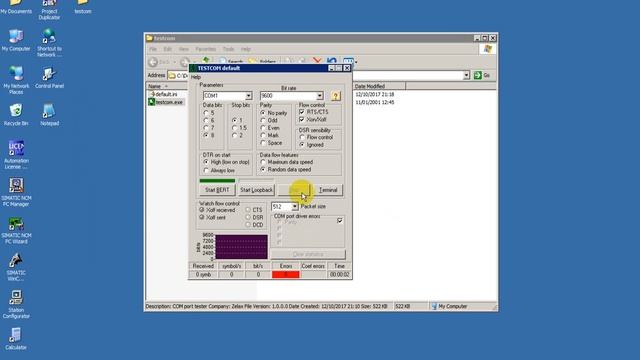Sort by the Name column header

point(167,86)
